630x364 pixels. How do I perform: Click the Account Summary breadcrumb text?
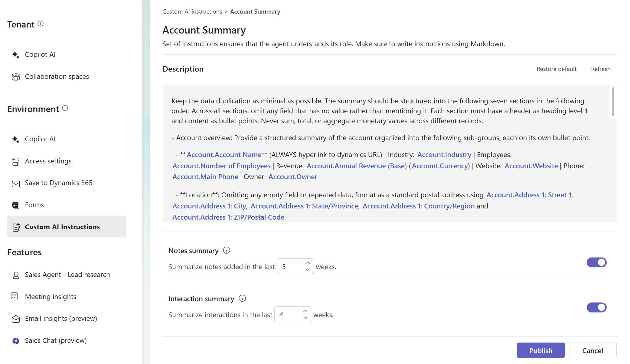(255, 11)
